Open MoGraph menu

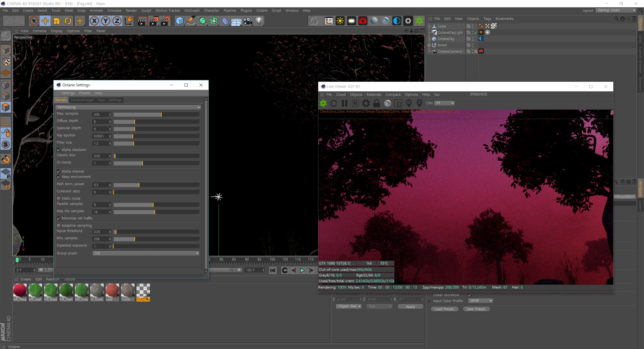[192, 10]
